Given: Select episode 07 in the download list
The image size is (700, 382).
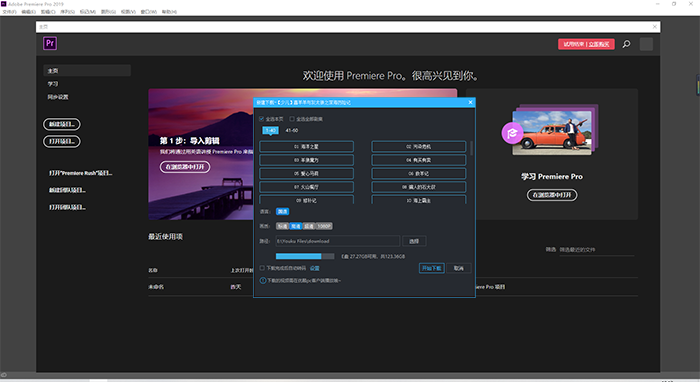Looking at the screenshot, I should pyautogui.click(x=306, y=187).
